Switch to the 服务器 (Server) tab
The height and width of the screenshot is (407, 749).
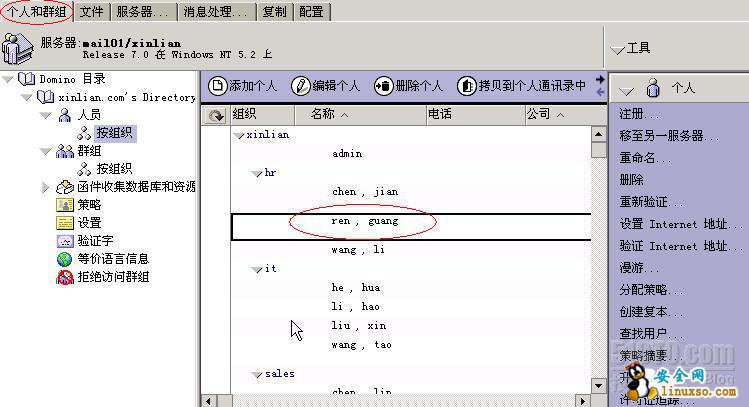[x=142, y=12]
